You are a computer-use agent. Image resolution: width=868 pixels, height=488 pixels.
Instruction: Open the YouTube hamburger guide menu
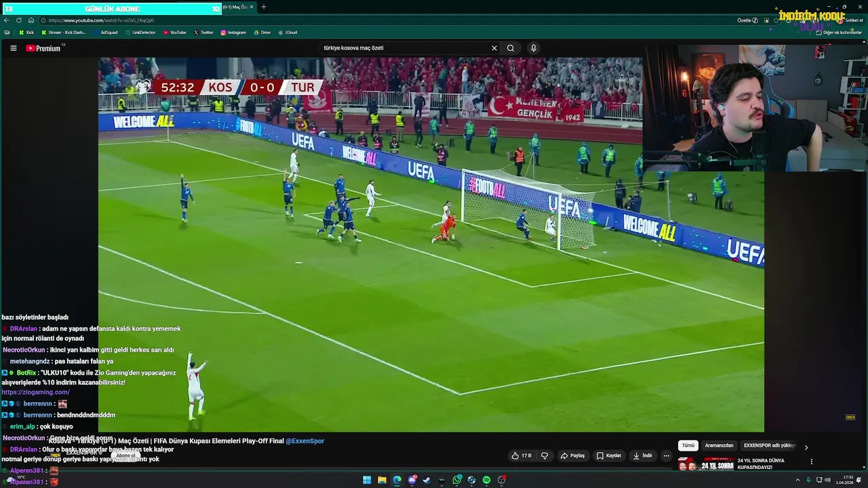(x=14, y=48)
